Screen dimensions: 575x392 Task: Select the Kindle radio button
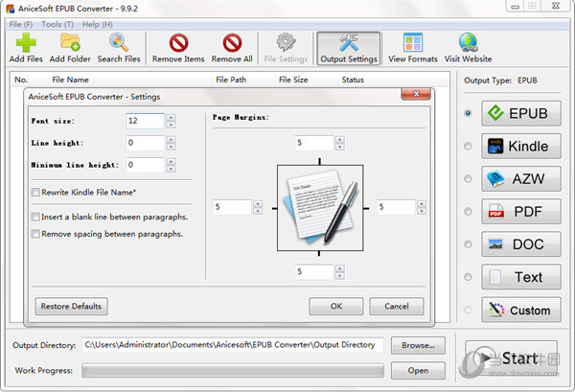click(468, 146)
